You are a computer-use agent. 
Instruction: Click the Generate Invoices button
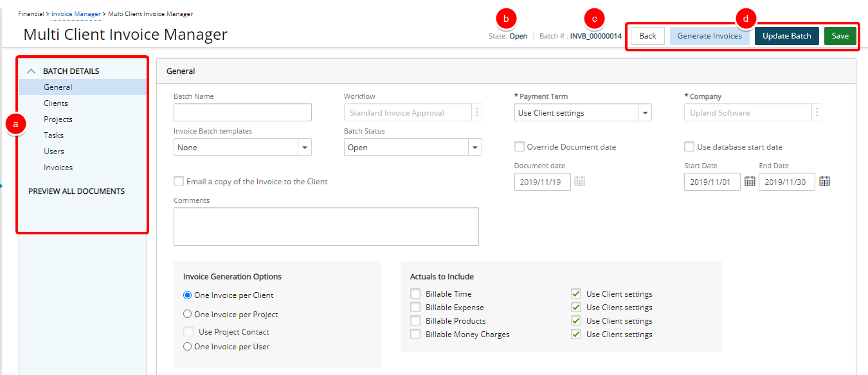pos(709,36)
